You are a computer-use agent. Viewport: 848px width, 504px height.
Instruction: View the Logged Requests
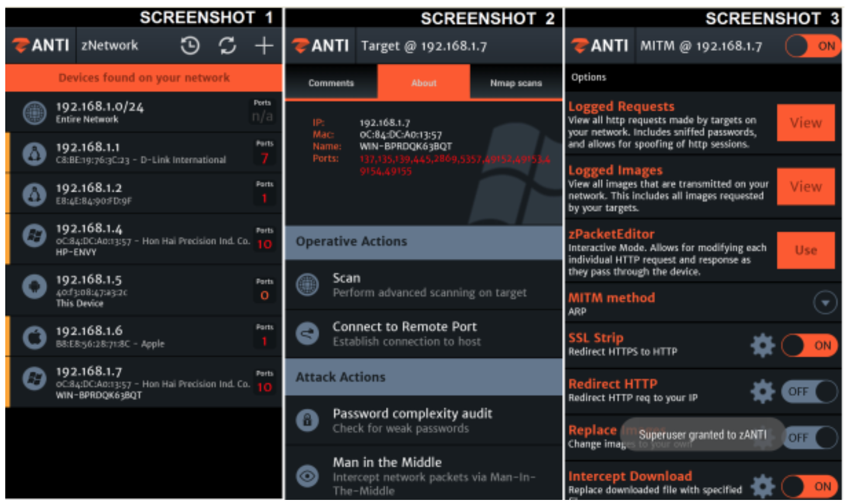tap(805, 123)
